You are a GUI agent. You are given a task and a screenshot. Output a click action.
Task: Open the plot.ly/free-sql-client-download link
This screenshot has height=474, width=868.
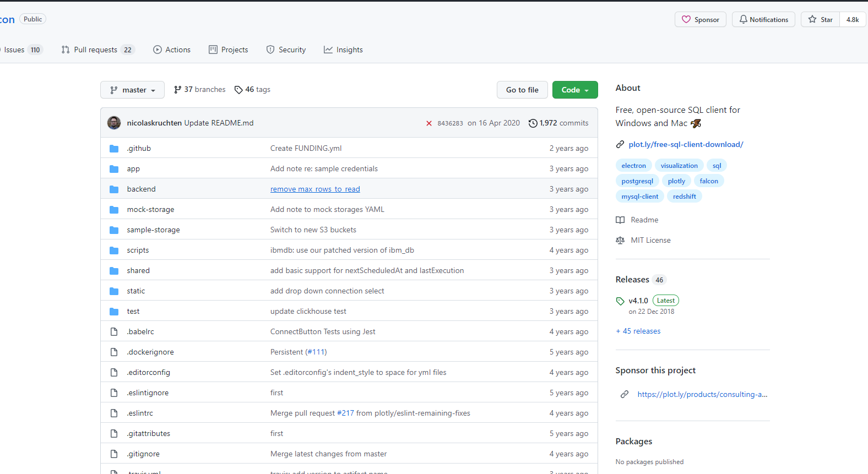686,144
